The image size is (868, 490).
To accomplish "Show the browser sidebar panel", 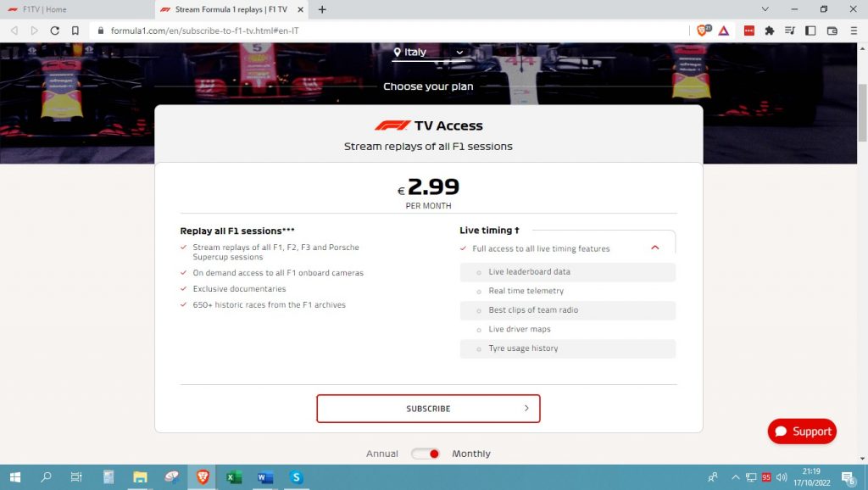I will [x=810, y=31].
